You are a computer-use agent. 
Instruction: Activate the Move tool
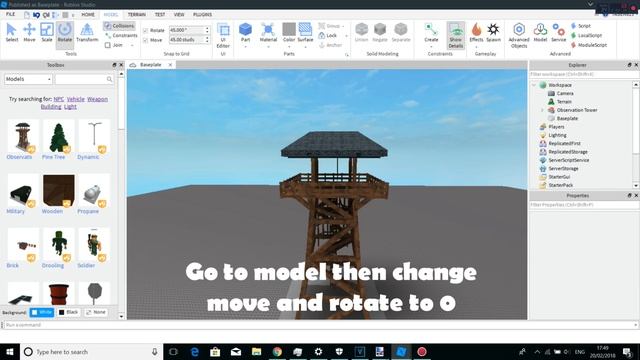[x=29, y=32]
